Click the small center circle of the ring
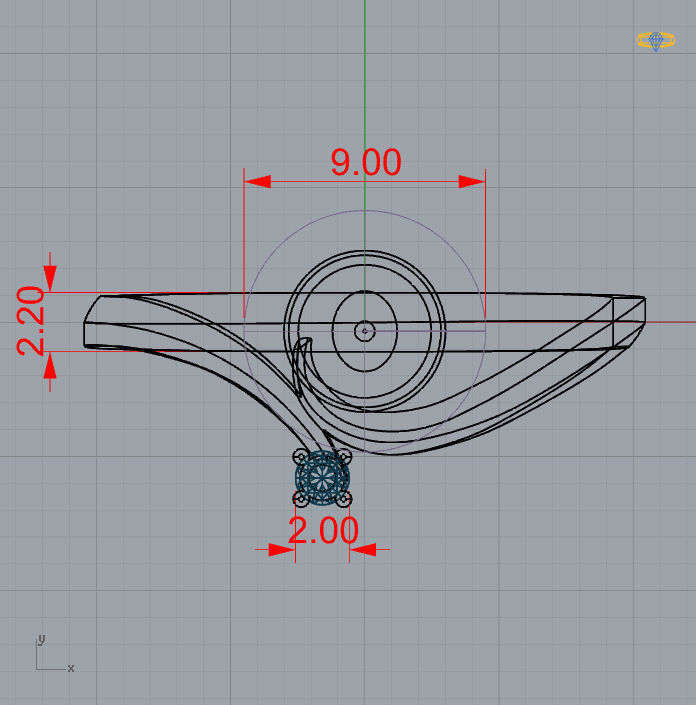 point(365,331)
